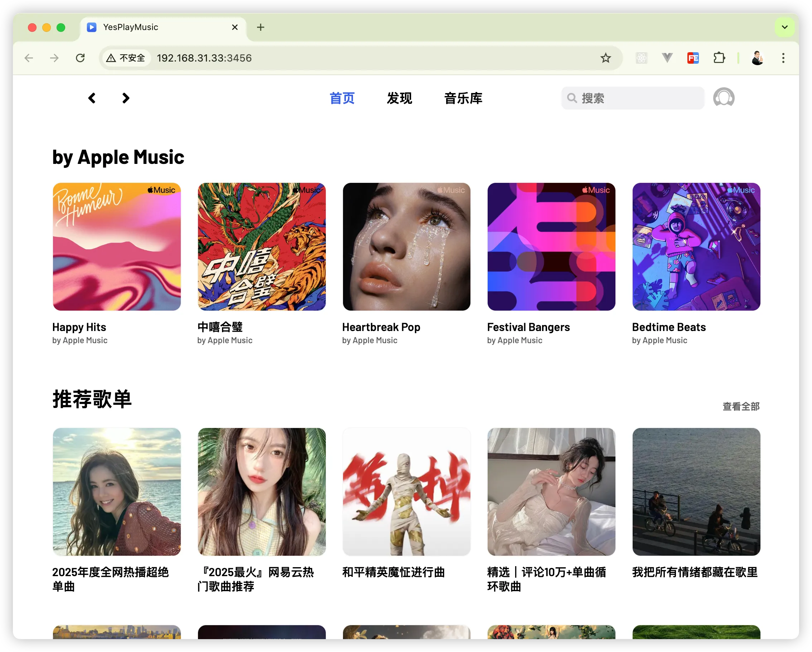Open the 中嘻合璧 playlist cover

click(x=262, y=247)
